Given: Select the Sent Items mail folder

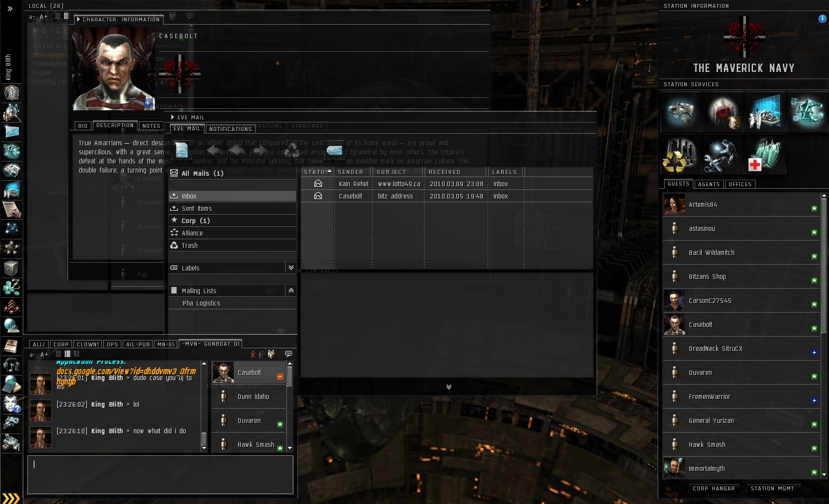Looking at the screenshot, I should click(x=232, y=208).
